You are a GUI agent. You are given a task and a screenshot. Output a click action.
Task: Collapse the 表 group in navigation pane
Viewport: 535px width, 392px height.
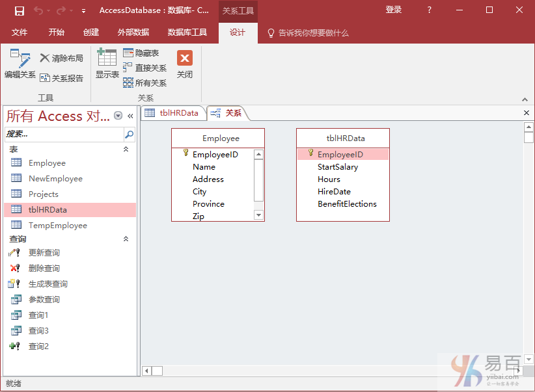click(x=126, y=150)
